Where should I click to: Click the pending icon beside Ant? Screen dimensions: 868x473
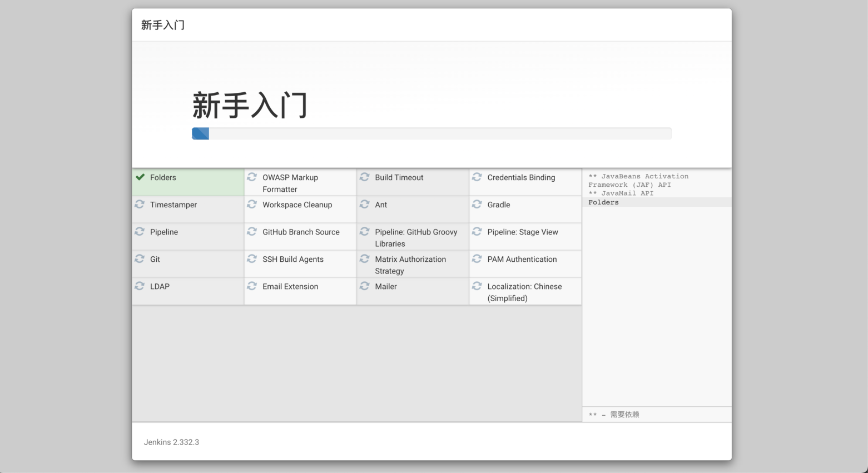click(364, 204)
